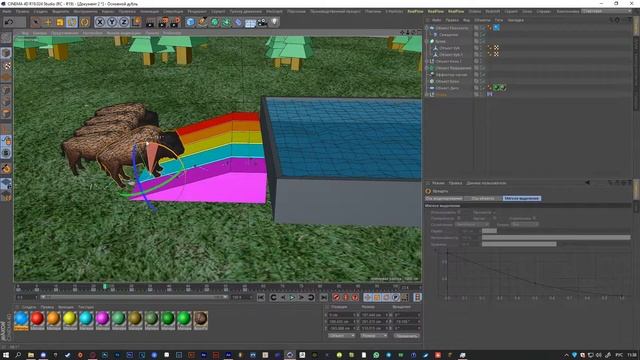
Task: Click the green Array generator icon
Action: (x=226, y=22)
